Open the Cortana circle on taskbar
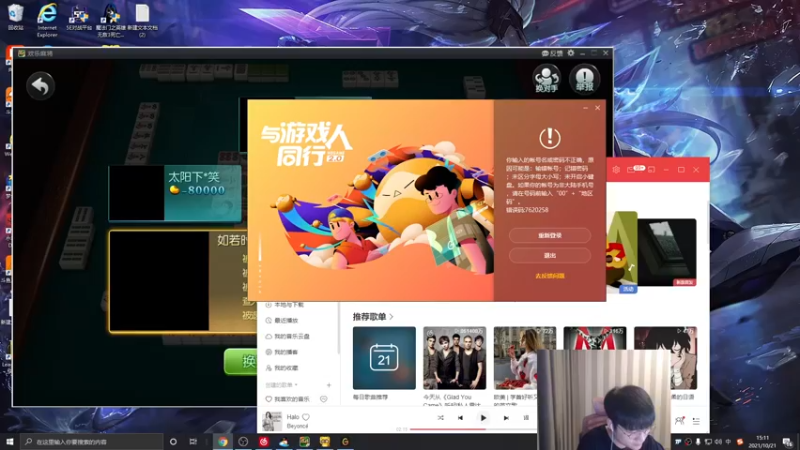The image size is (800, 450). tap(173, 441)
